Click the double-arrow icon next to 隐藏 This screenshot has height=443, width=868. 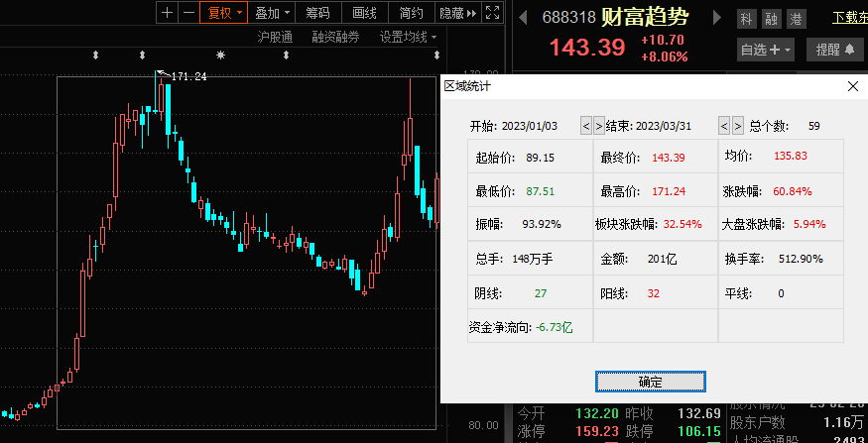pos(472,13)
